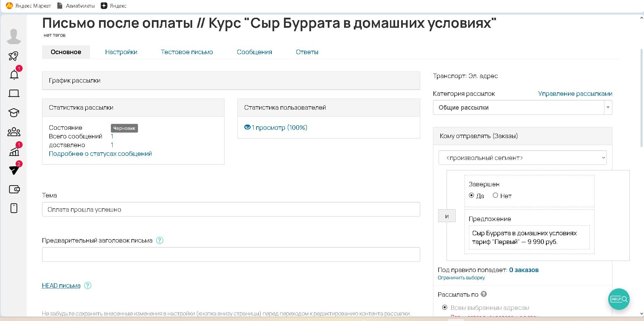
Task: Select the "Да" radio under Завершен
Action: click(471, 195)
